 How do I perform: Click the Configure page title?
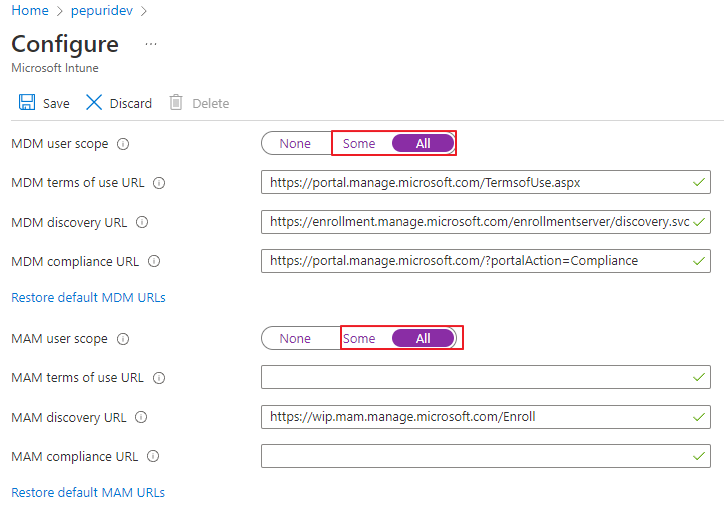(x=65, y=45)
